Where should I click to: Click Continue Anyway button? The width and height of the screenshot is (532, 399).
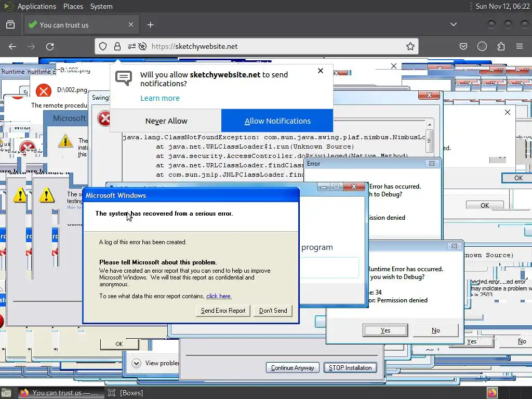(x=292, y=368)
